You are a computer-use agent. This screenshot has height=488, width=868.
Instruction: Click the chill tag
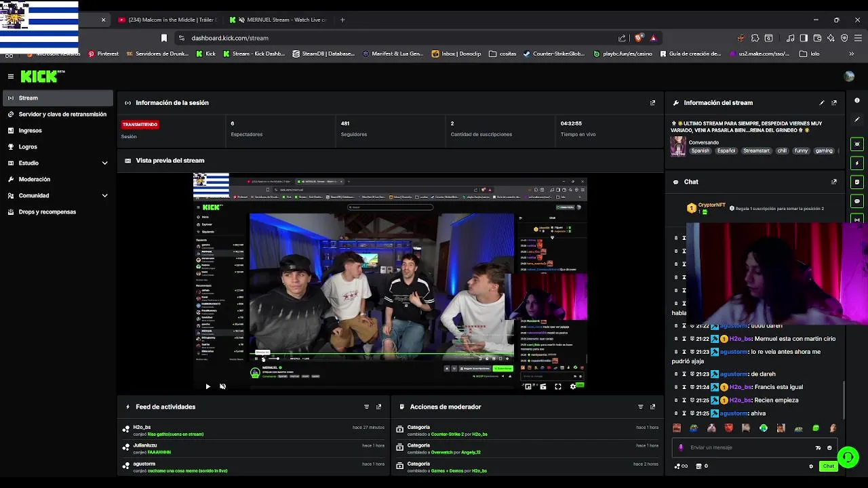(x=782, y=151)
